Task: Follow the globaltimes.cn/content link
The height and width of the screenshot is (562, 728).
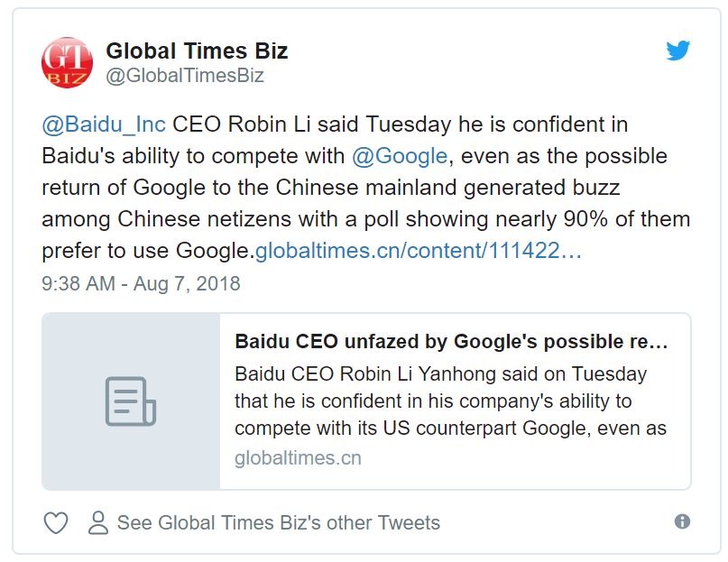Action: [418, 251]
